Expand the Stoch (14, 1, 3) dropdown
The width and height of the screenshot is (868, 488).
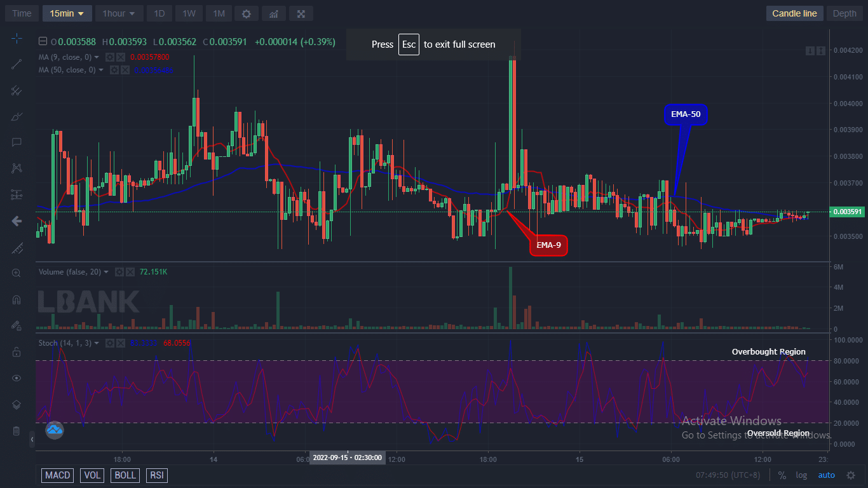pyautogui.click(x=97, y=343)
